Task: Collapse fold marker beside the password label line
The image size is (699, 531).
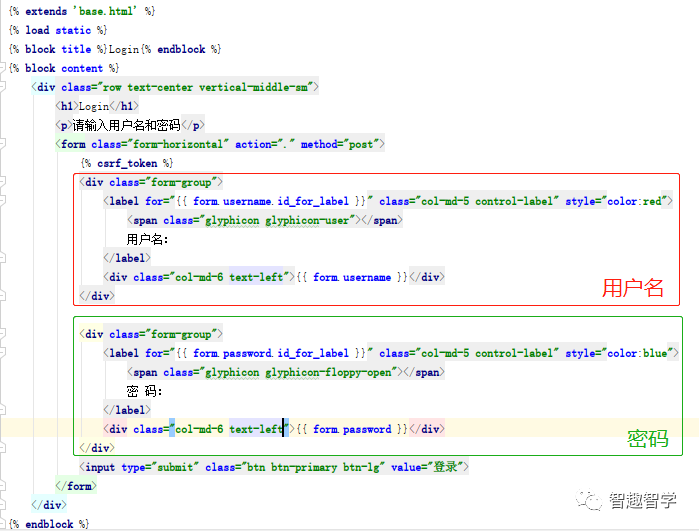Action: coord(2,353)
